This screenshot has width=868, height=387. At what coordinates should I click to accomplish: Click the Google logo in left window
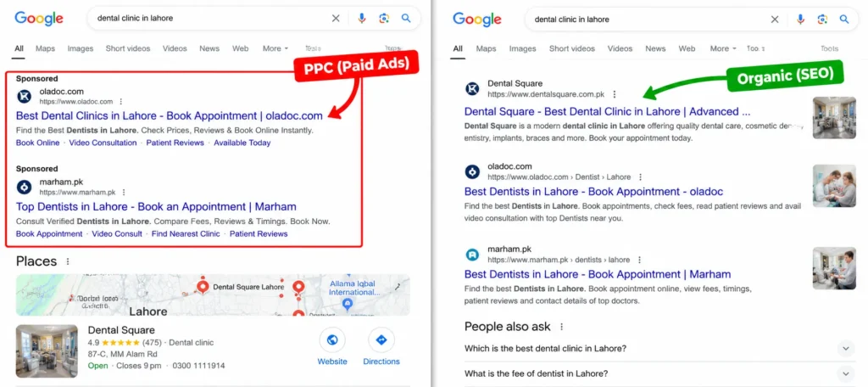pos(39,19)
